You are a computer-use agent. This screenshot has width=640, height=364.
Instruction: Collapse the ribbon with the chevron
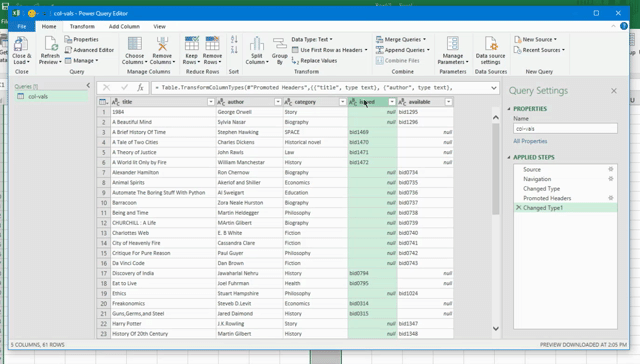tap(613, 26)
